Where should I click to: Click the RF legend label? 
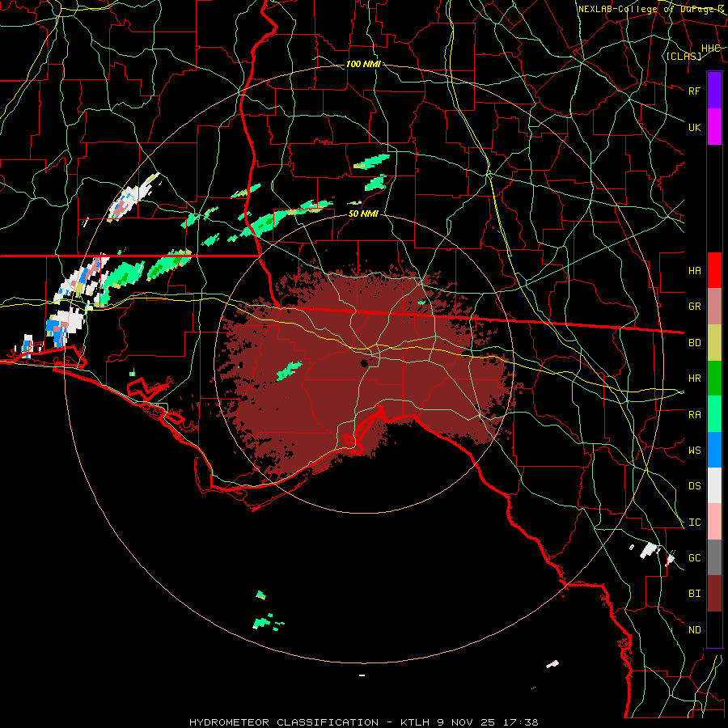[694, 91]
